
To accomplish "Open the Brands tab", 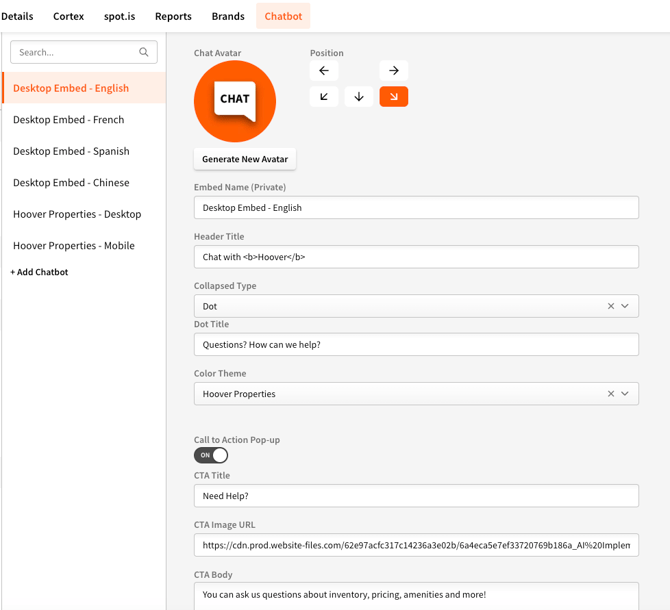I will click(228, 16).
